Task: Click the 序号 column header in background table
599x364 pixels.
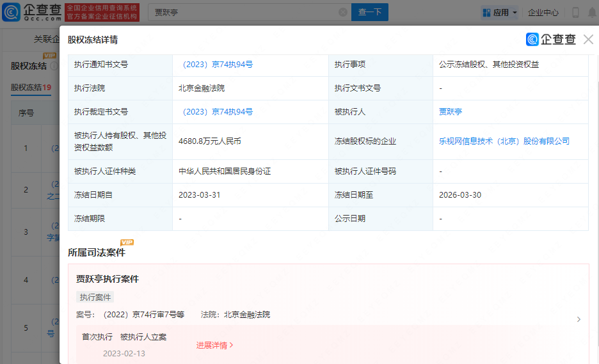Action: click(26, 113)
